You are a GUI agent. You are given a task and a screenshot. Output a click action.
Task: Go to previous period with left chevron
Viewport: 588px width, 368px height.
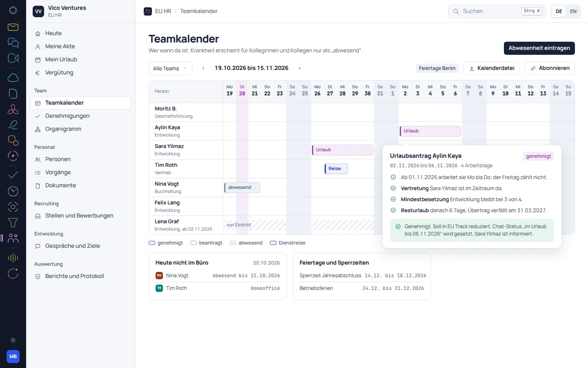click(x=203, y=68)
